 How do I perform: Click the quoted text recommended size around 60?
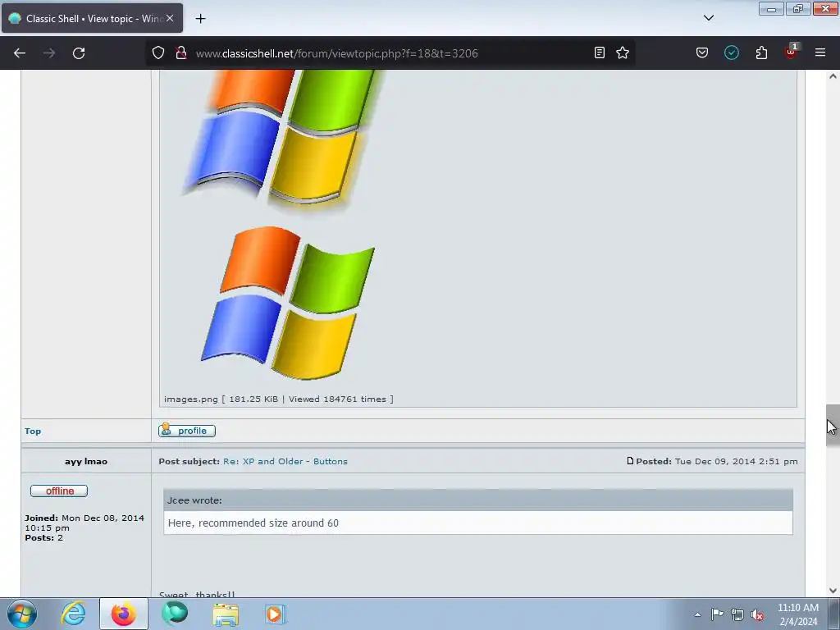(x=253, y=523)
